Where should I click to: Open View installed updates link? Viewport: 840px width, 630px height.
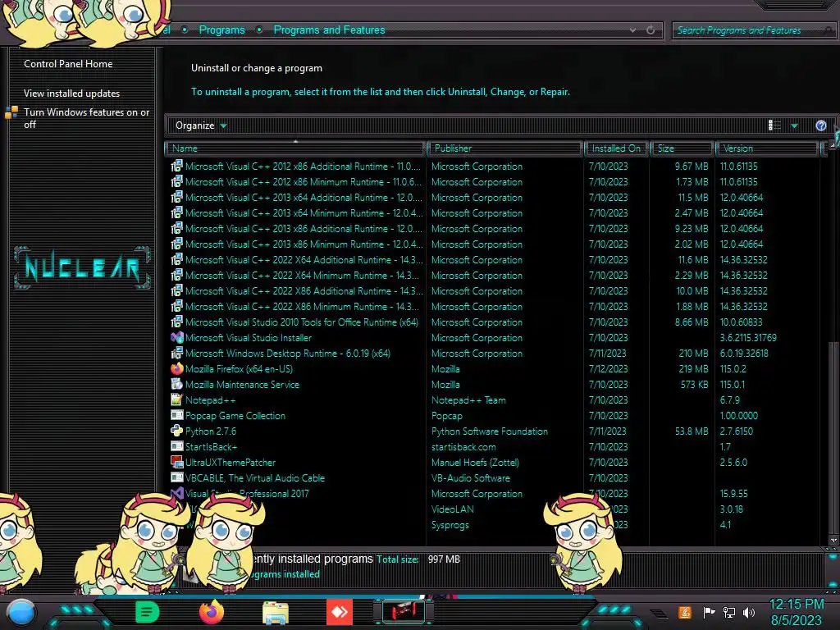(72, 94)
